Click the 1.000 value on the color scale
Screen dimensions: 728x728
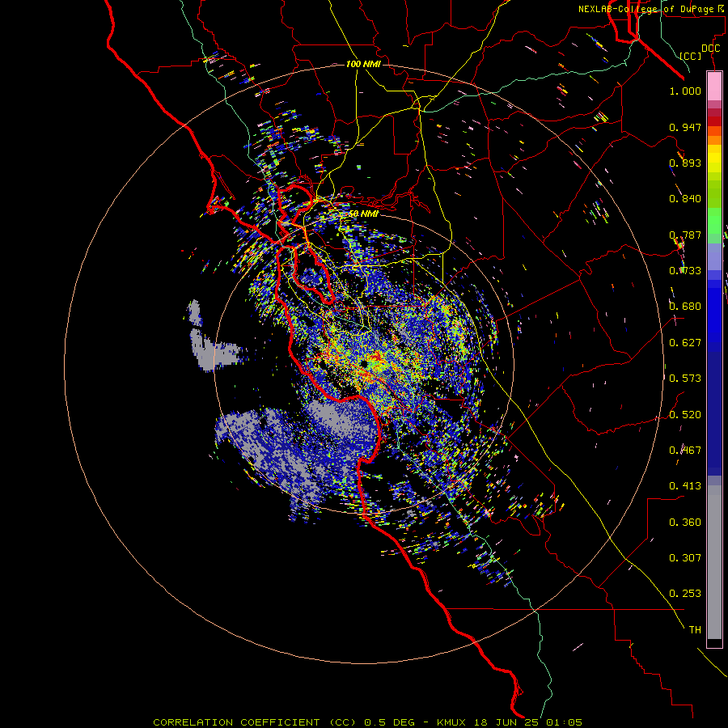(685, 91)
